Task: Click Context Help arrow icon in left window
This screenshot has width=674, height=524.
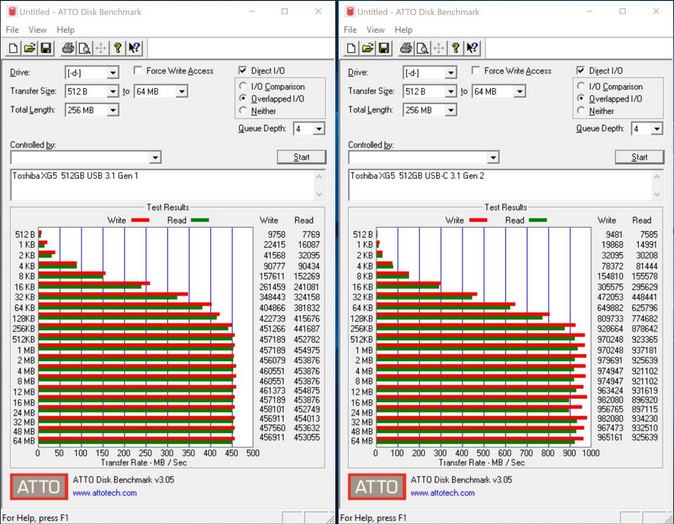Action: point(134,48)
